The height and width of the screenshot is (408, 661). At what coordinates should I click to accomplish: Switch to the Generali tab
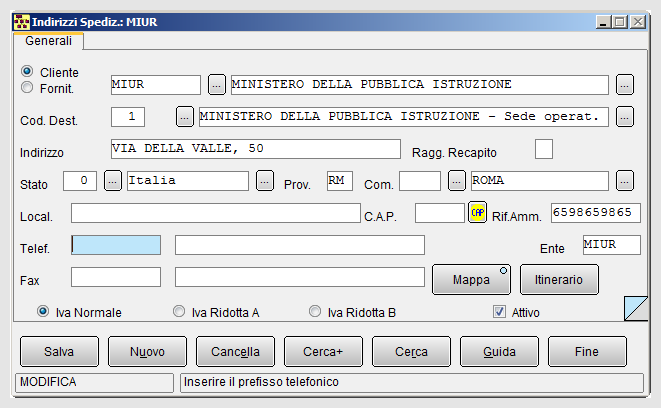(48, 41)
